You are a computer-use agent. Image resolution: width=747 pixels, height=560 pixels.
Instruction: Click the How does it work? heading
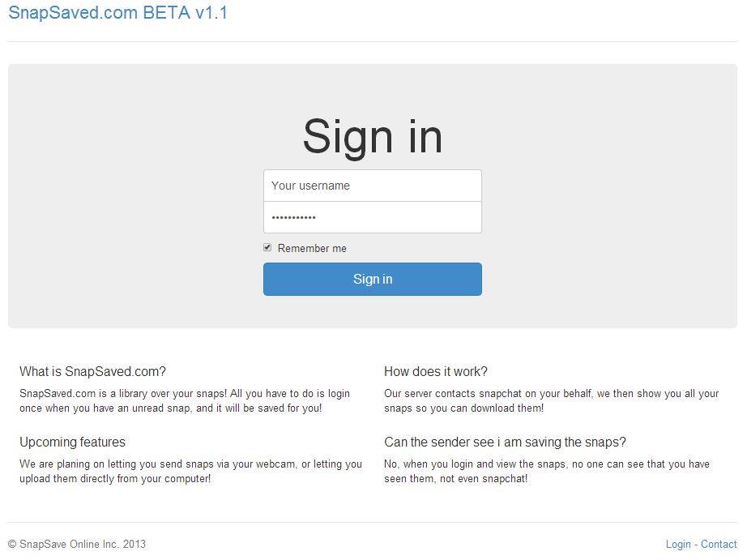pyautogui.click(x=436, y=371)
